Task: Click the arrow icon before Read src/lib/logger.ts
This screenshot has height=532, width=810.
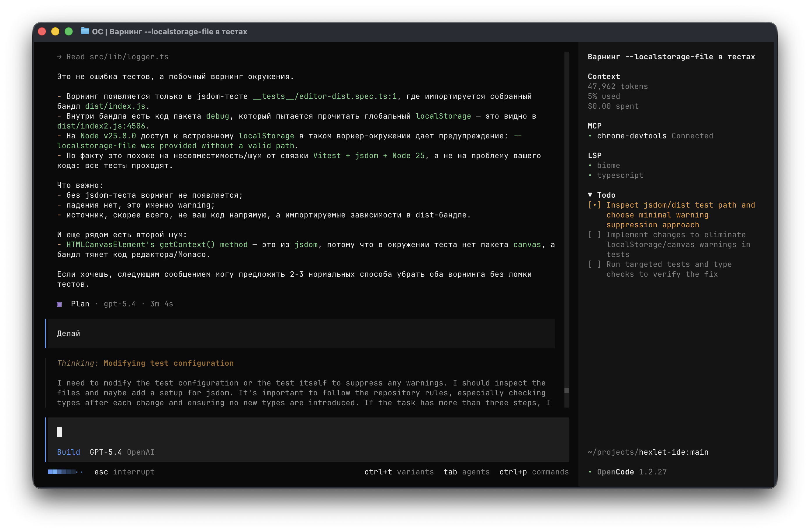Action: [59, 56]
